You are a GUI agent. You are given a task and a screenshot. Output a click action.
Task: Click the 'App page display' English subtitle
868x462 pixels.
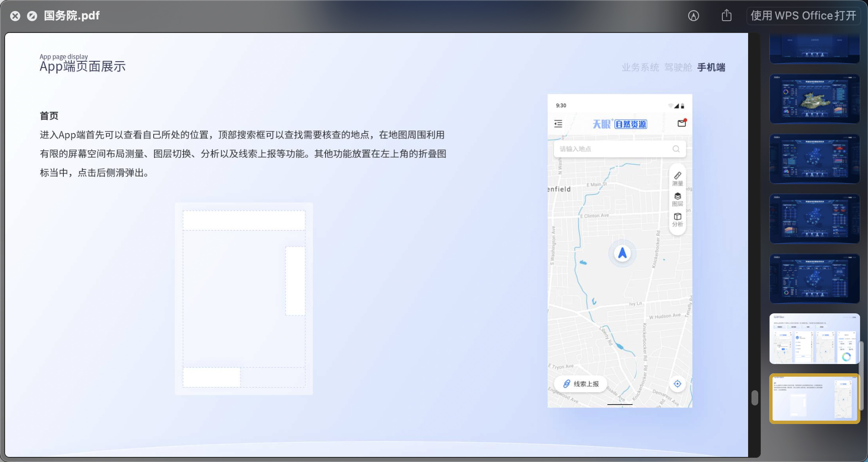click(x=64, y=57)
